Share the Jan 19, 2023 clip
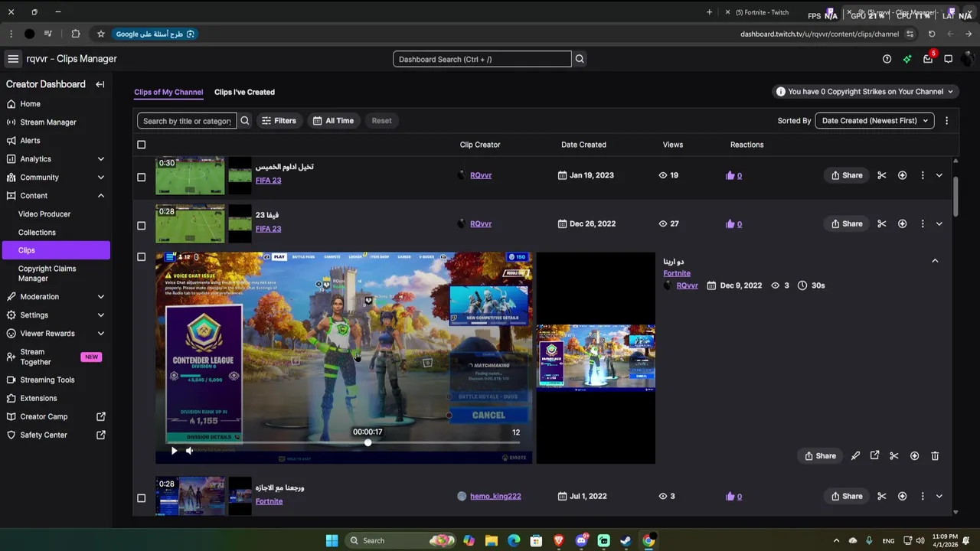Screen dimensions: 980x551 (x=846, y=175)
